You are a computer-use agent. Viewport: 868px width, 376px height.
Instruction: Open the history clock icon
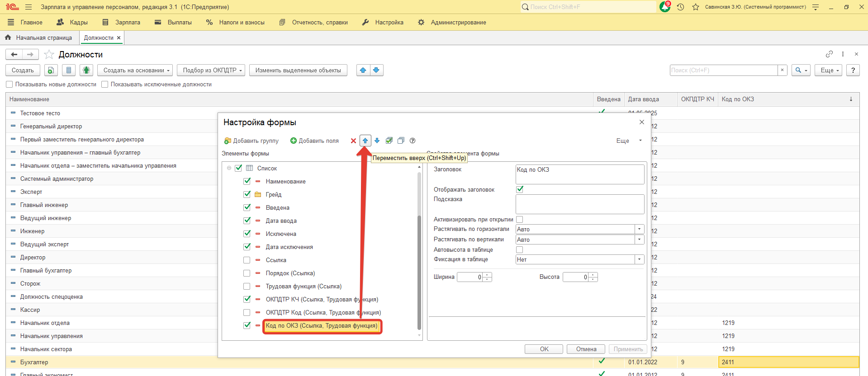coord(680,7)
